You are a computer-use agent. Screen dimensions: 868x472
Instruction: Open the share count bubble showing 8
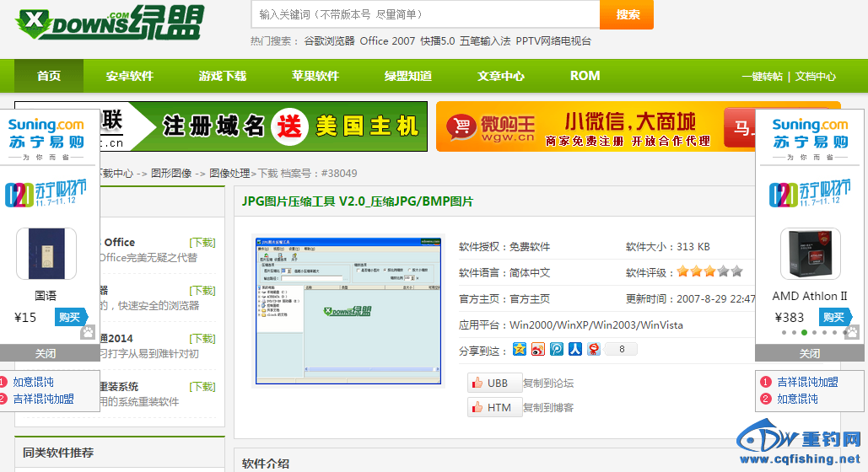tap(621, 349)
